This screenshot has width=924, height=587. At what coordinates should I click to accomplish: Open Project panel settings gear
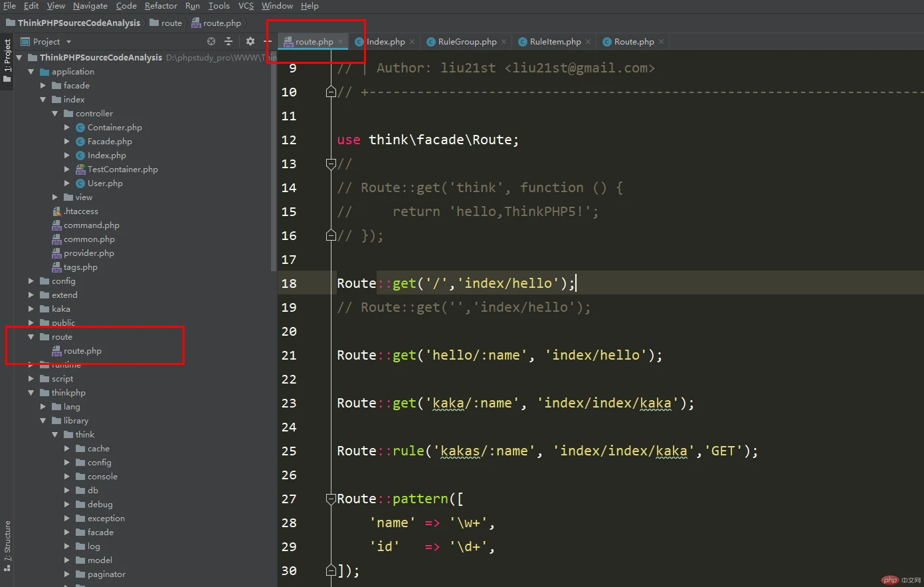[x=250, y=41]
